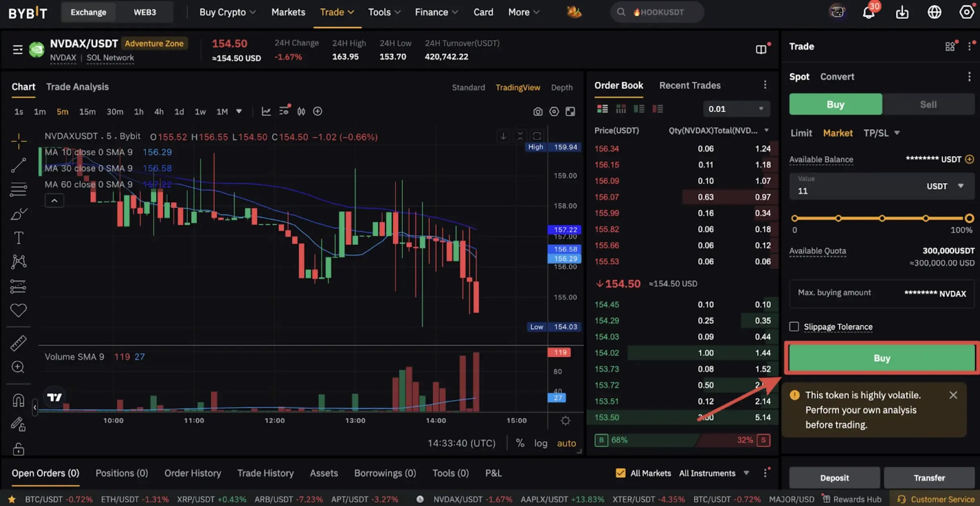This screenshot has height=506, width=980.
Task: Open the Markets menu in the navigation bar
Action: [x=288, y=12]
